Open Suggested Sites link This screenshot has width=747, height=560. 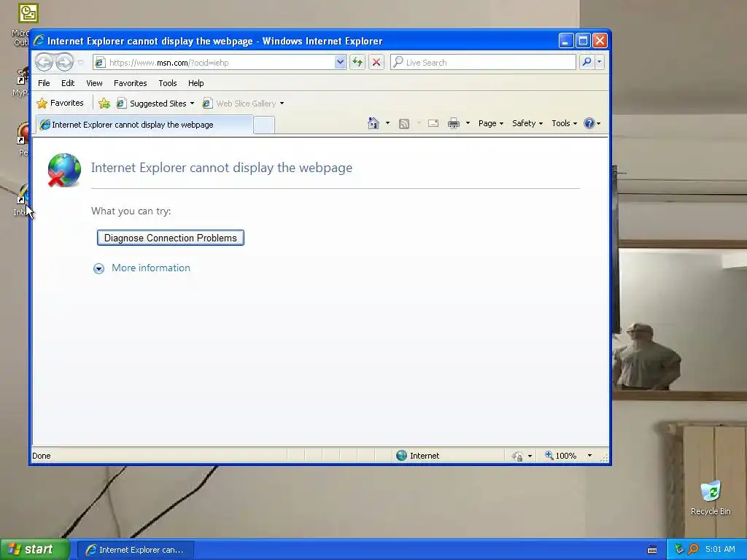coord(155,104)
